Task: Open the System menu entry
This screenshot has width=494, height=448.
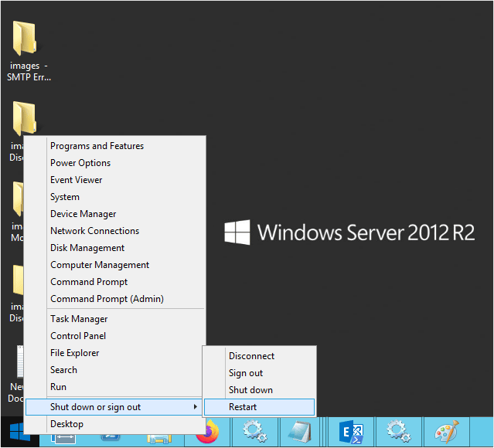Action: (115, 197)
